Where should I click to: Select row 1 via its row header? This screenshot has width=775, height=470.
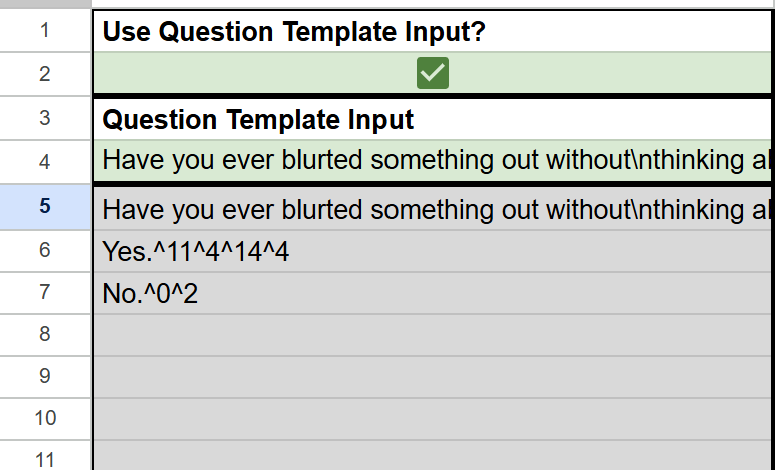(x=45, y=31)
